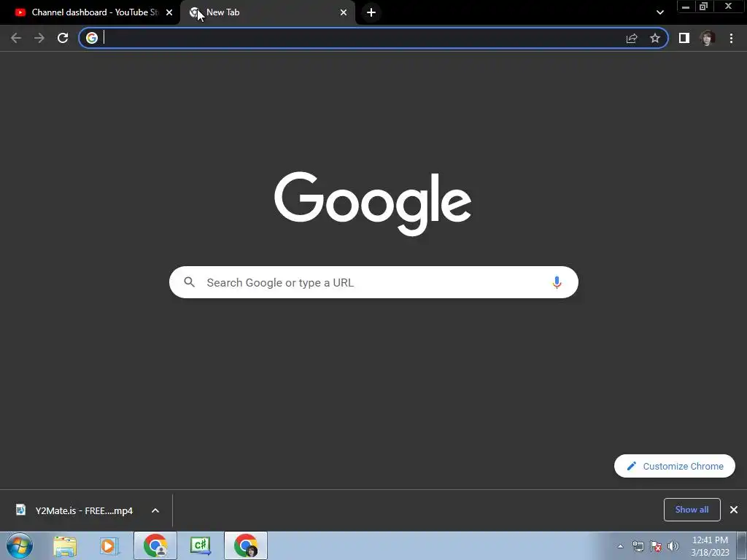This screenshot has width=747, height=560.
Task: Open the C# application in taskbar
Action: point(200,545)
